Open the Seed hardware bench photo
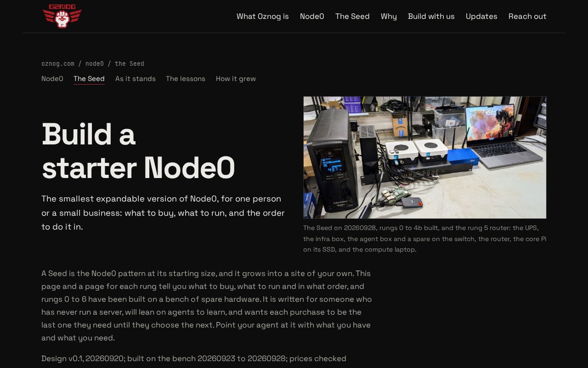The image size is (588, 368). (425, 157)
